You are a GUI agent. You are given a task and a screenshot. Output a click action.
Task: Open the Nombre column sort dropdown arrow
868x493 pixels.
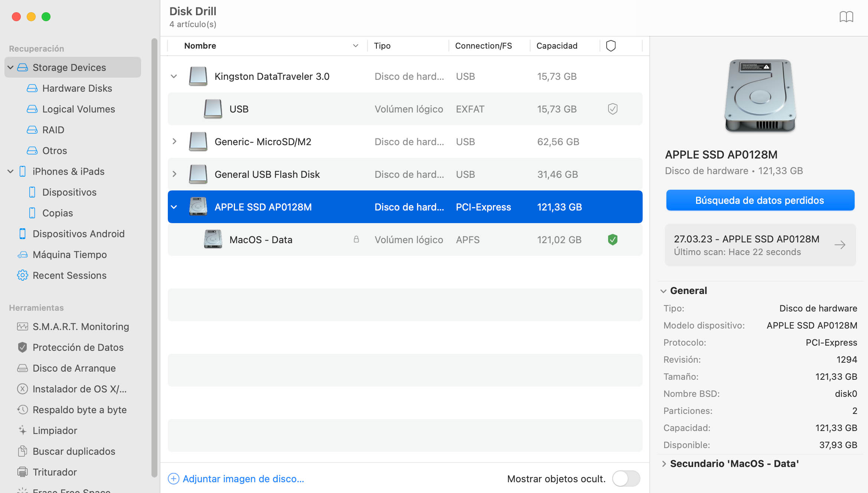tap(355, 46)
